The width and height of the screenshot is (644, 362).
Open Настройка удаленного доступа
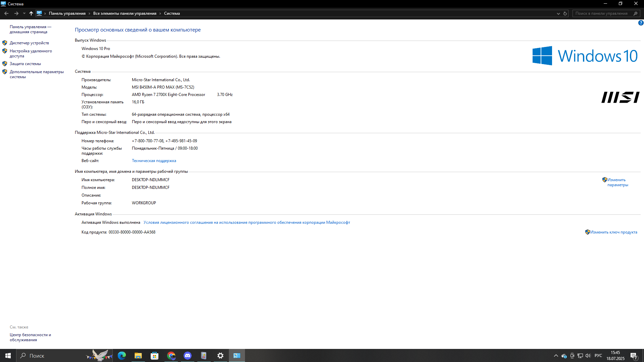click(31, 53)
